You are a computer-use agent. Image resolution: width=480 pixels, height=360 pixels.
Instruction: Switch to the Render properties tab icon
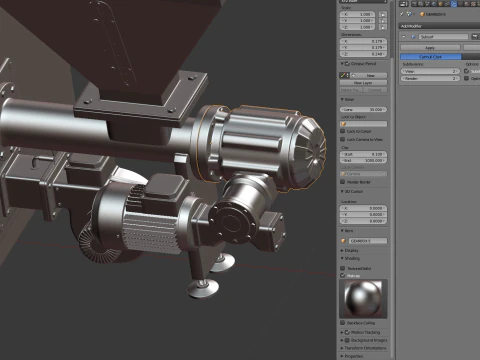tap(414, 4)
